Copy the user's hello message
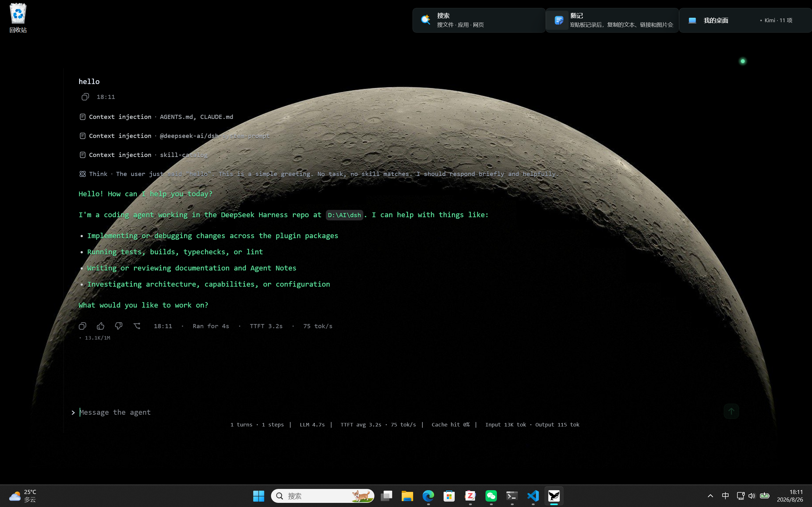This screenshot has height=507, width=812. coord(85,97)
